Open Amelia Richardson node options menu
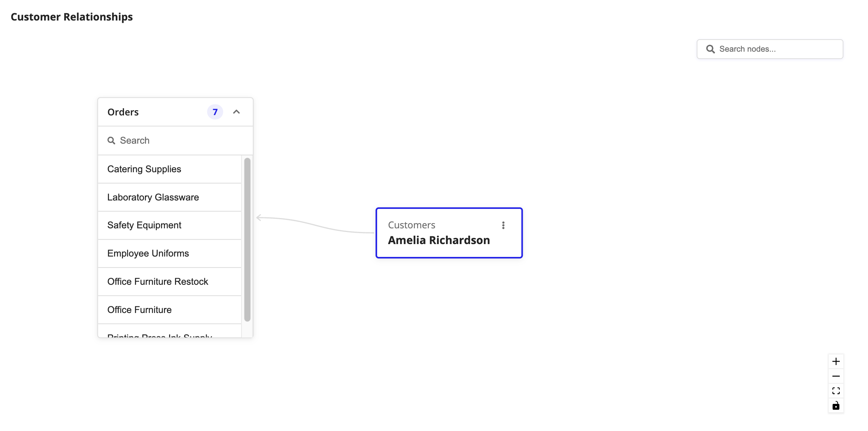This screenshot has width=868, height=431. pos(503,225)
